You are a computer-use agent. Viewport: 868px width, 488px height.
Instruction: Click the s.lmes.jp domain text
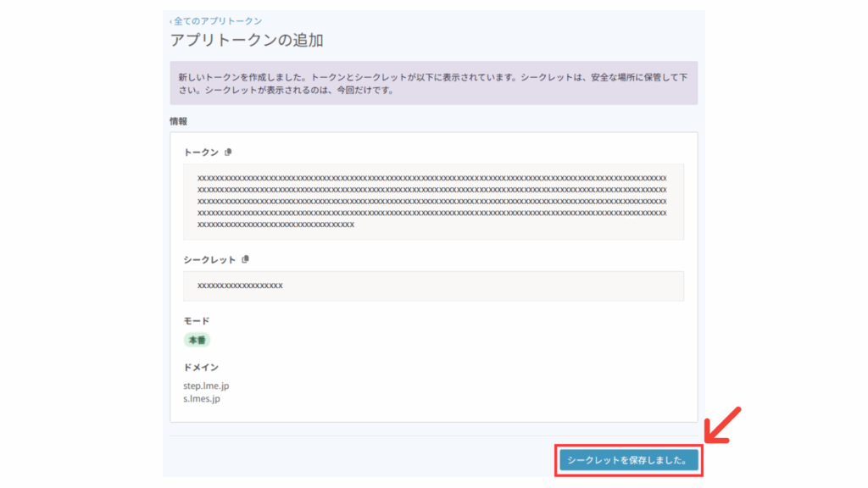pos(202,398)
